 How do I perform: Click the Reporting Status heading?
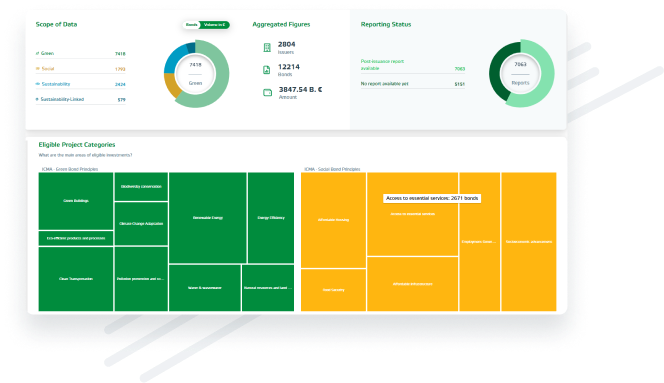(x=386, y=24)
